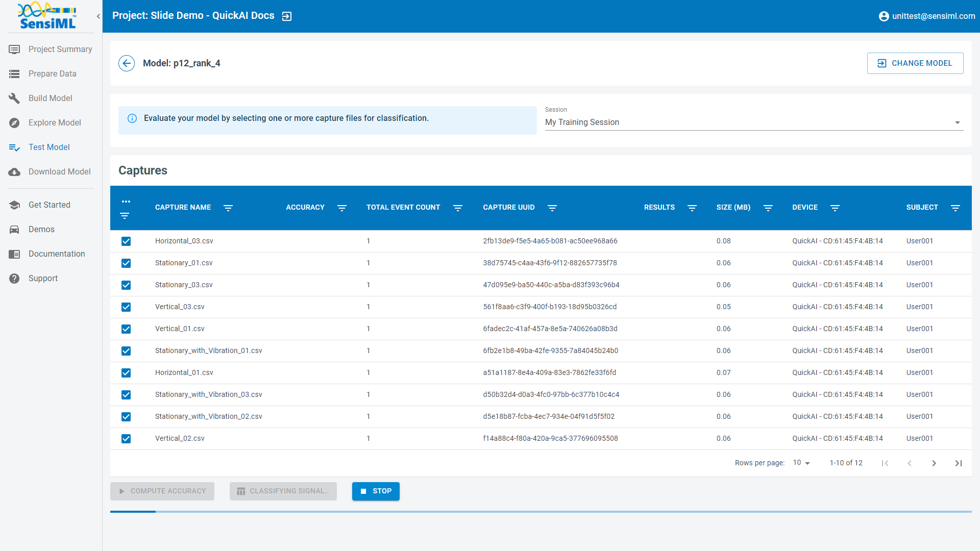Click the Explore Model compass icon
980x551 pixels.
[x=14, y=123]
